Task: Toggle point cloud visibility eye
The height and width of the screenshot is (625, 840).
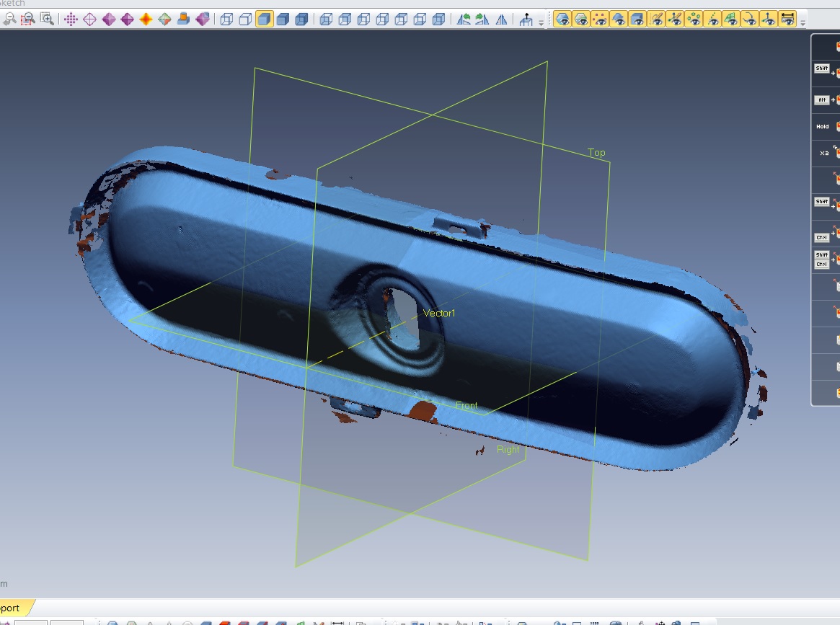Action: tap(599, 19)
